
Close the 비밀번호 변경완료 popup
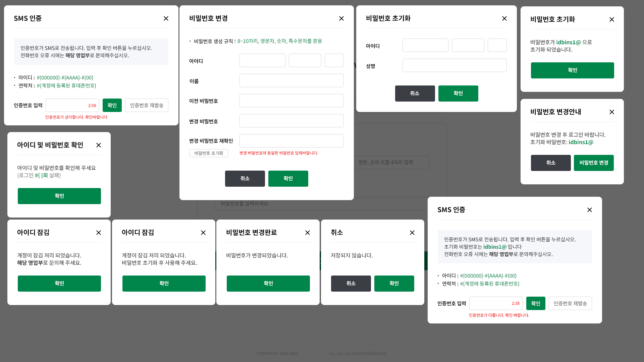tap(308, 233)
